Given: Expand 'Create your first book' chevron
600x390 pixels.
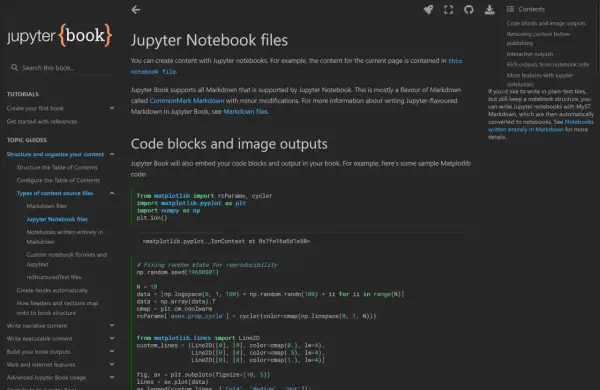Looking at the screenshot, I should [x=112, y=108].
